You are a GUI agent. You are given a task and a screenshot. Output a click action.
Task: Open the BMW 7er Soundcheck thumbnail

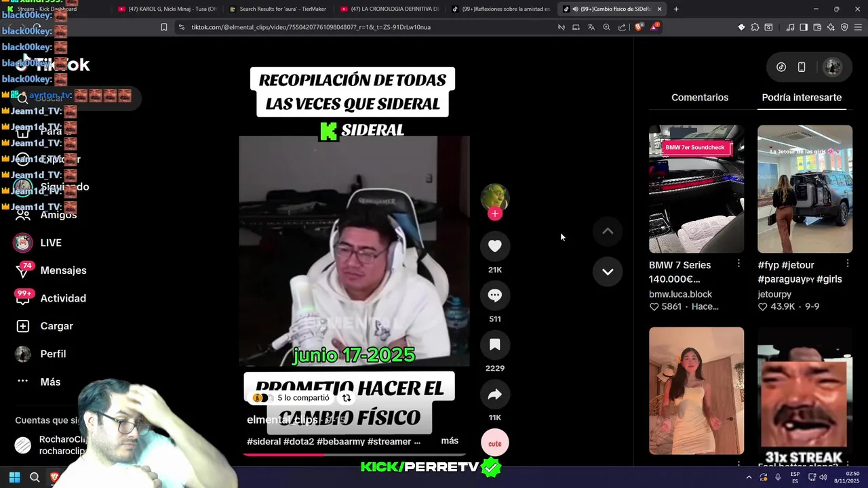coord(696,189)
